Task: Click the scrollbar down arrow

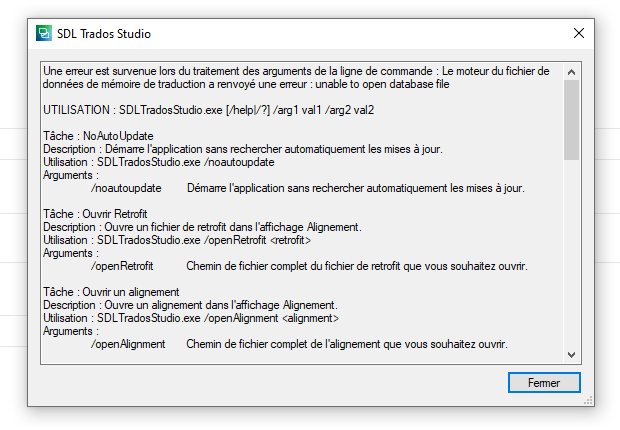Action: (571, 354)
